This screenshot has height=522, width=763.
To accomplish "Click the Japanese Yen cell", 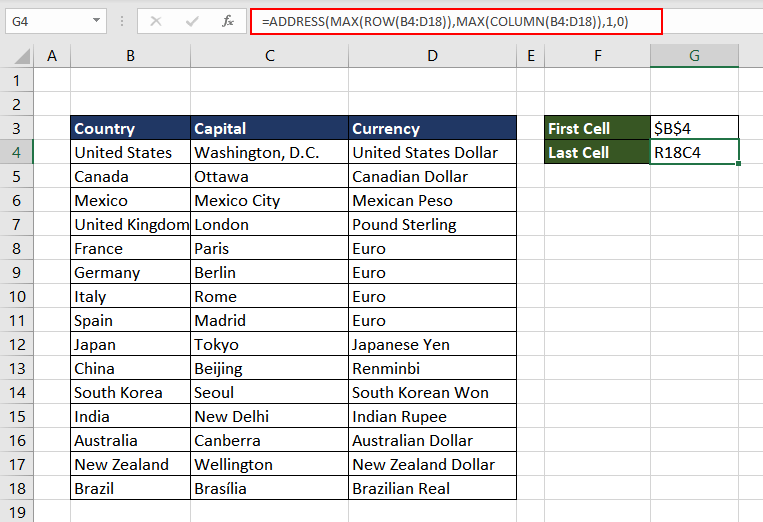I will pyautogui.click(x=432, y=344).
